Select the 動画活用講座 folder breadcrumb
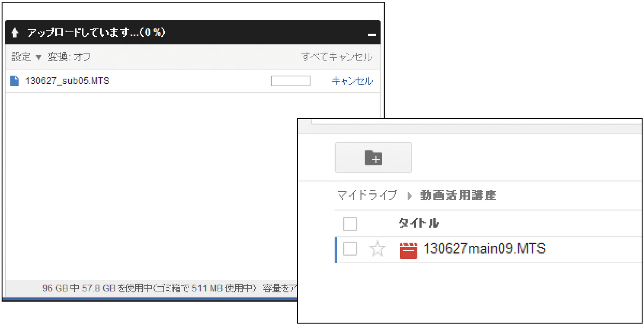The width and height of the screenshot is (644, 325). [458, 195]
